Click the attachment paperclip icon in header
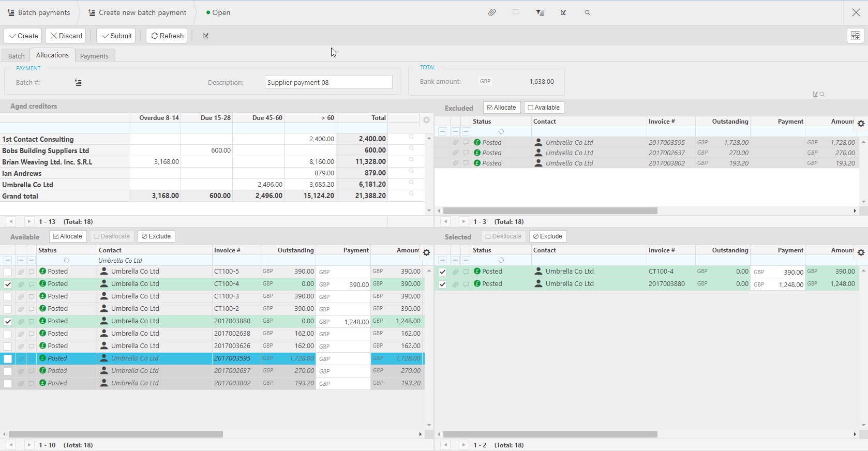 (492, 12)
